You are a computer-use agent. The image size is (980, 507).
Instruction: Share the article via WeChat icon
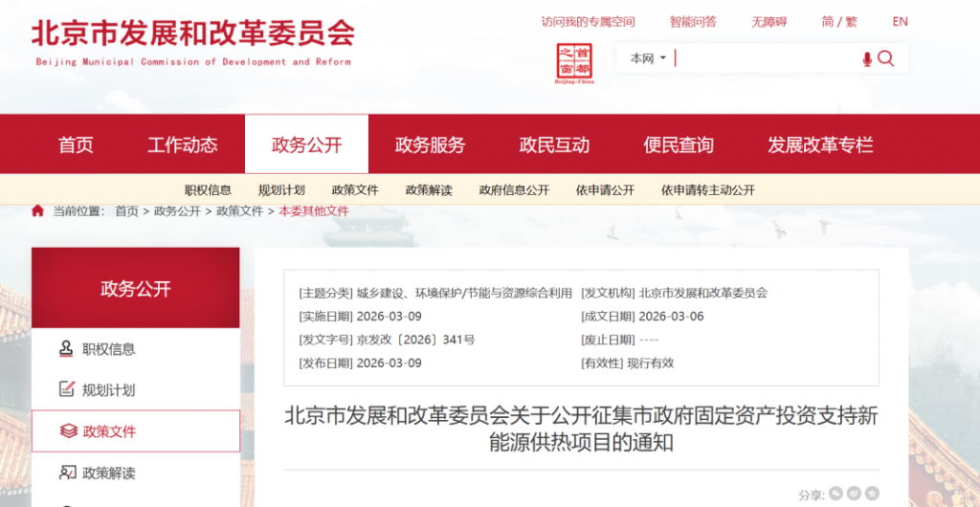tap(835, 494)
